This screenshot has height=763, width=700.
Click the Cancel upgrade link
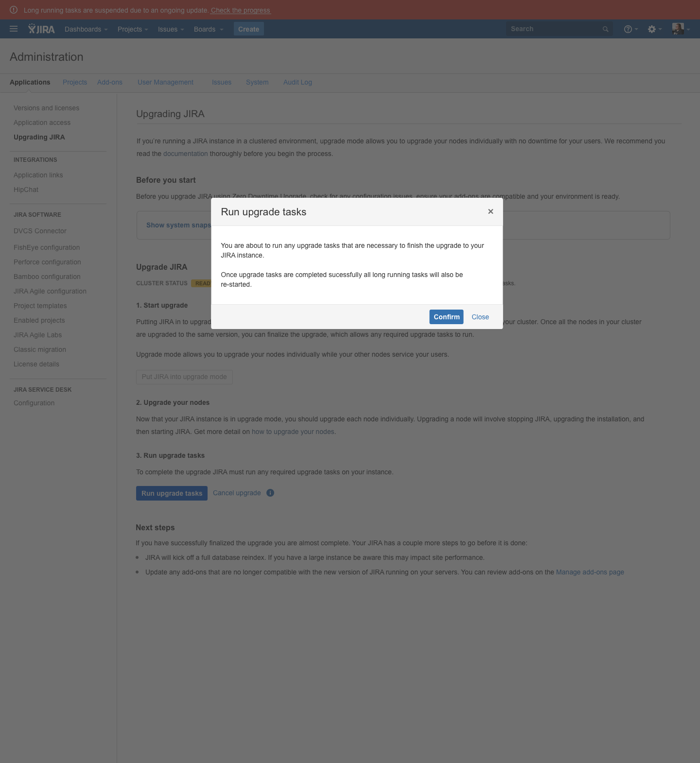237,493
